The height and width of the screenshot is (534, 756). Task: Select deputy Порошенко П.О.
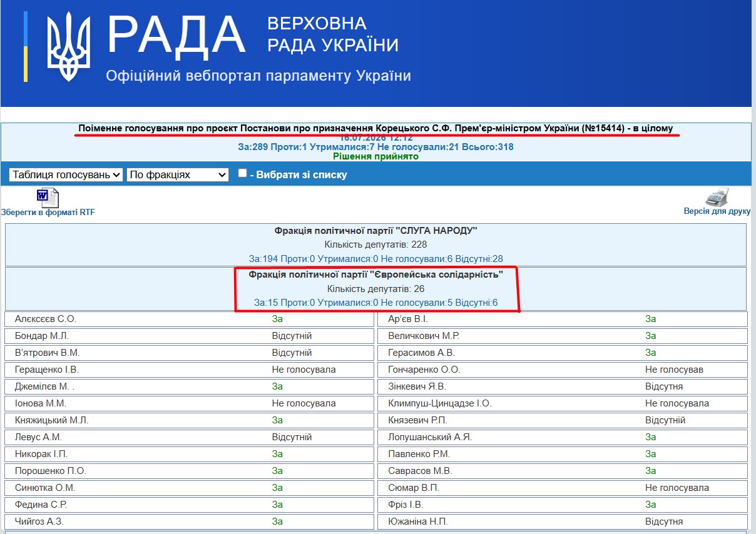click(50, 471)
